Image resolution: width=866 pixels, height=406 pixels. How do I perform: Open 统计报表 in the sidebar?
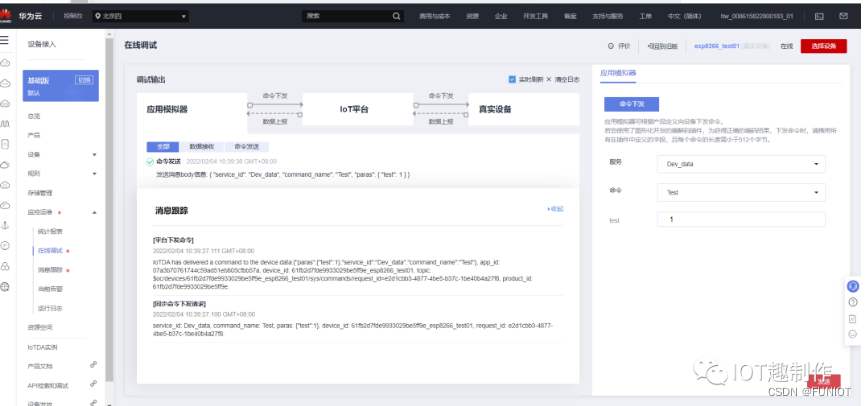point(50,231)
